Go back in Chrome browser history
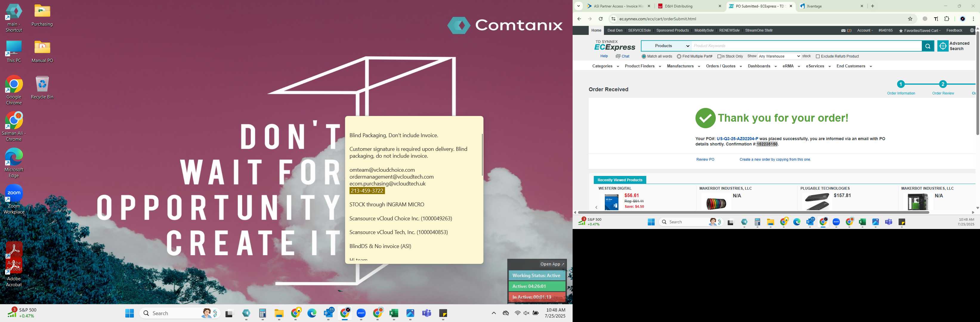Image resolution: width=980 pixels, height=322 pixels. pos(579,19)
